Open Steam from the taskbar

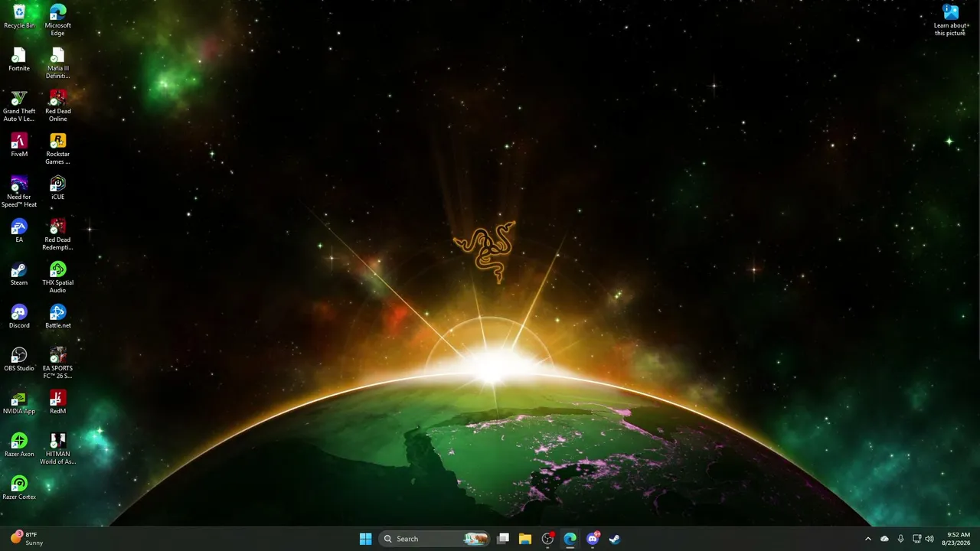pyautogui.click(x=614, y=539)
